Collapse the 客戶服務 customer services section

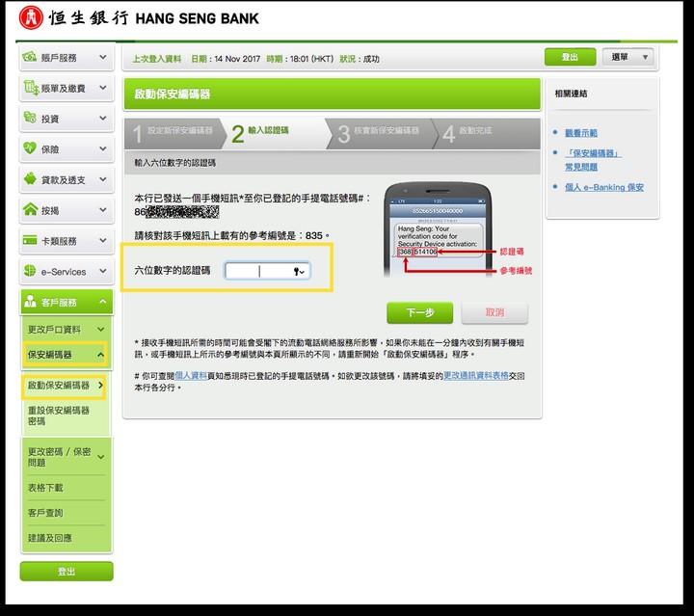pos(102,303)
